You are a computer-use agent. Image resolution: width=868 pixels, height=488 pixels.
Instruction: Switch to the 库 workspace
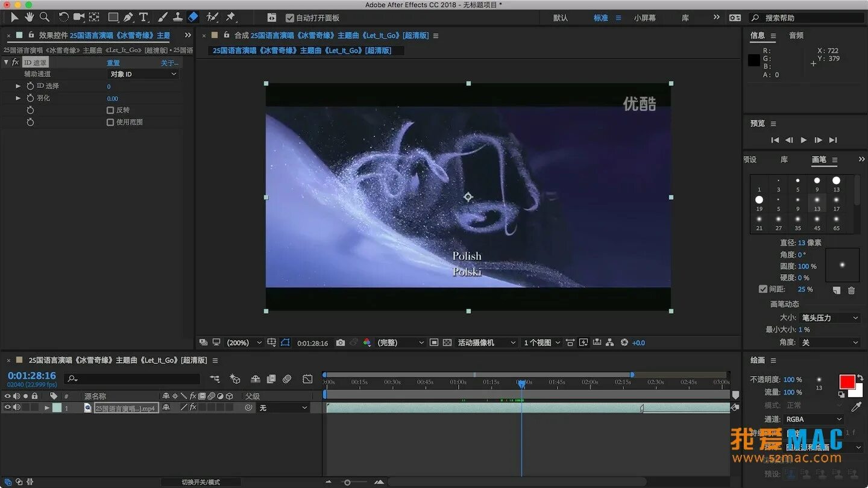[x=685, y=18]
